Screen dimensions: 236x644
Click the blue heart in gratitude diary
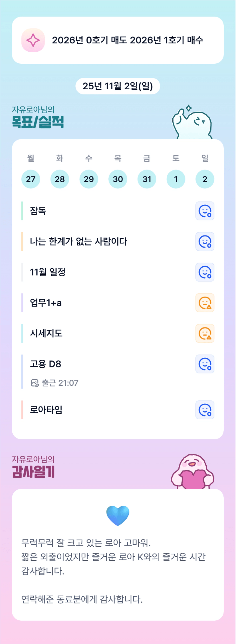118,516
